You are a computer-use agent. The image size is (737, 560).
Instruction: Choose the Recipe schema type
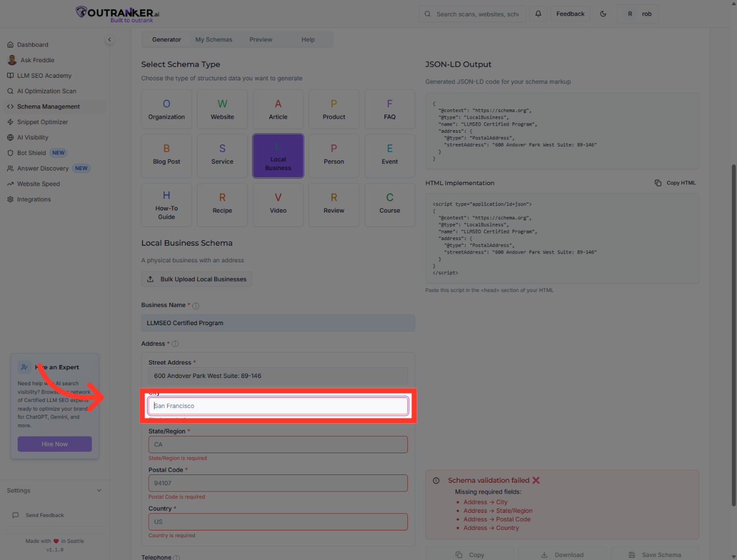click(222, 203)
